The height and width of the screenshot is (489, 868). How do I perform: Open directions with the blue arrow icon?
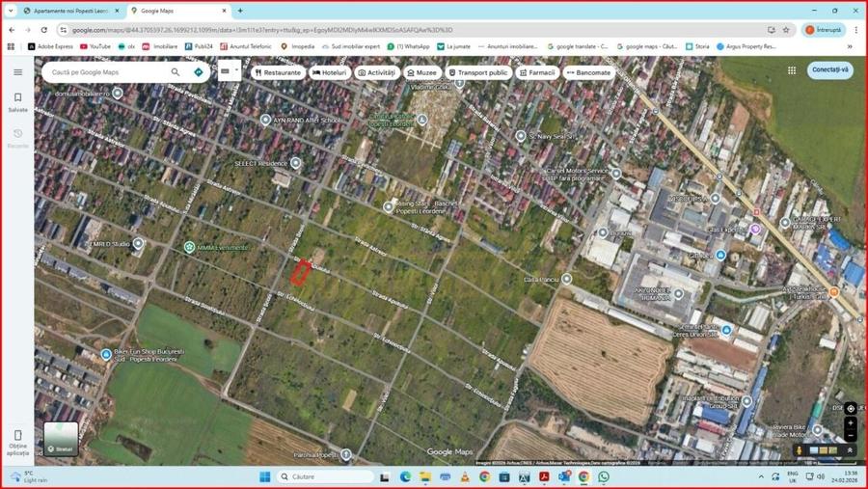199,72
